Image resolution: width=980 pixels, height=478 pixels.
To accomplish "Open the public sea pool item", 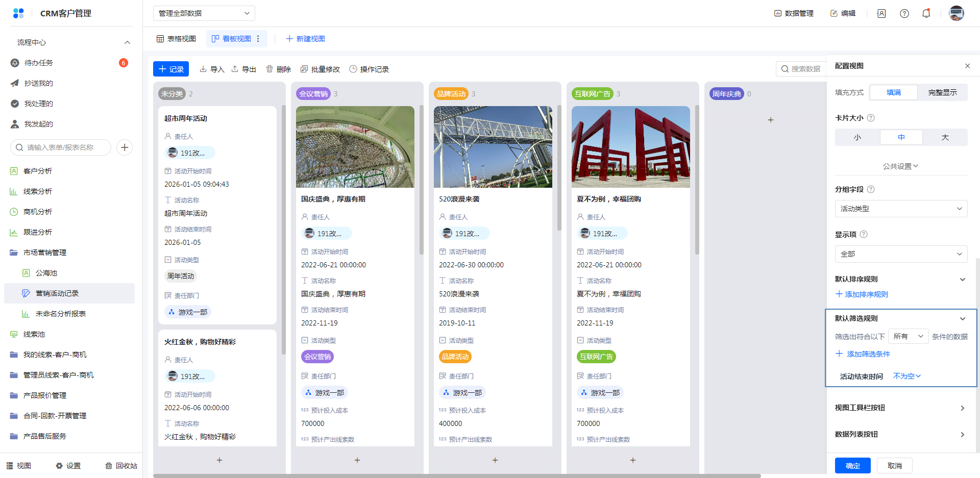I will point(46,273).
